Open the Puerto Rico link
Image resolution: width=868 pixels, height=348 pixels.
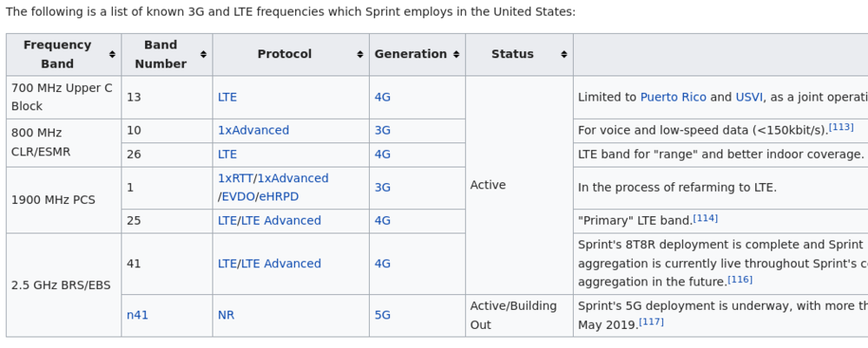[x=673, y=97]
